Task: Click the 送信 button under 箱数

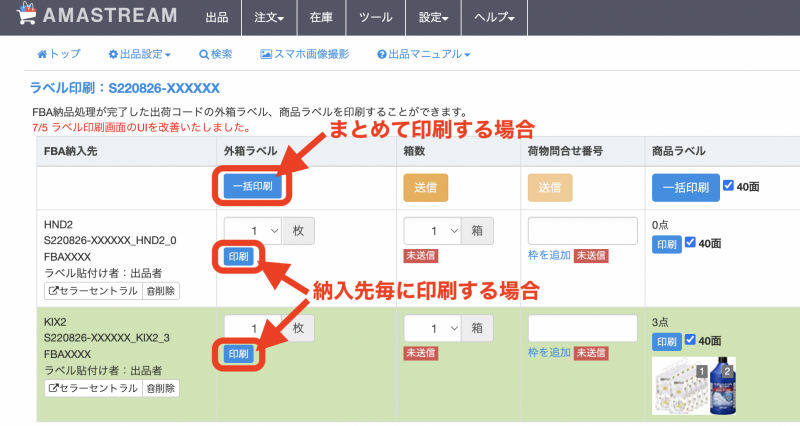Action: [x=426, y=188]
